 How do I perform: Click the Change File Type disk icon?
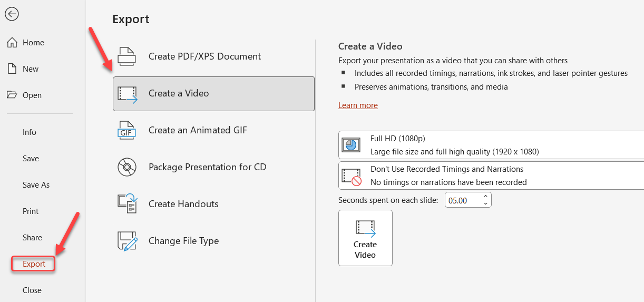127,241
